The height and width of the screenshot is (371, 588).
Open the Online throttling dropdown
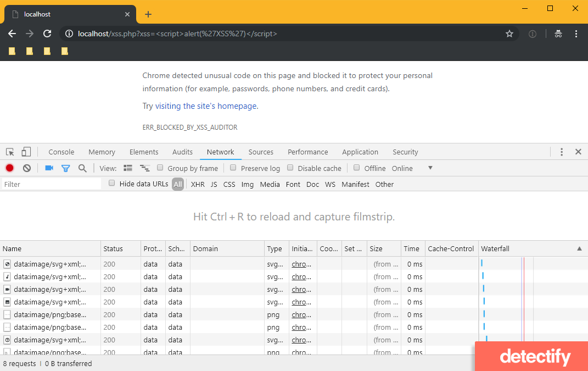[x=412, y=168]
